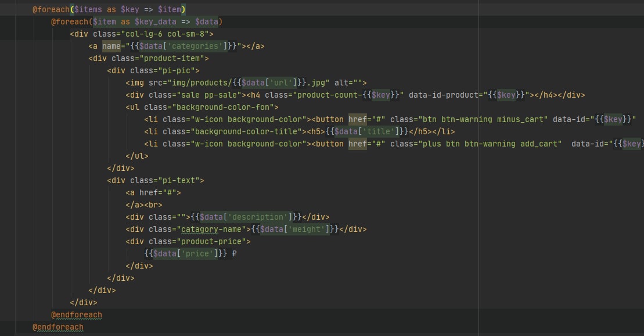Click the href attribute on add_cart button line

point(357,144)
